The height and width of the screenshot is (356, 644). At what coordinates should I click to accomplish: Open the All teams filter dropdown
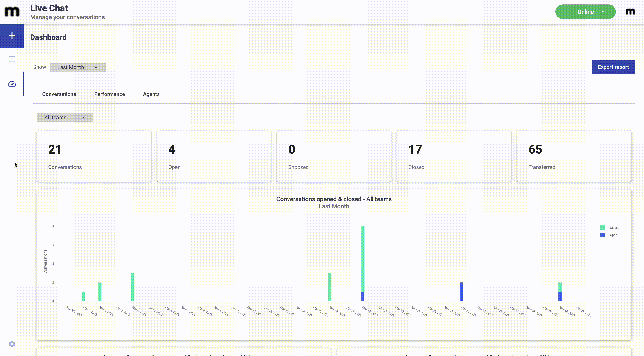pos(65,117)
